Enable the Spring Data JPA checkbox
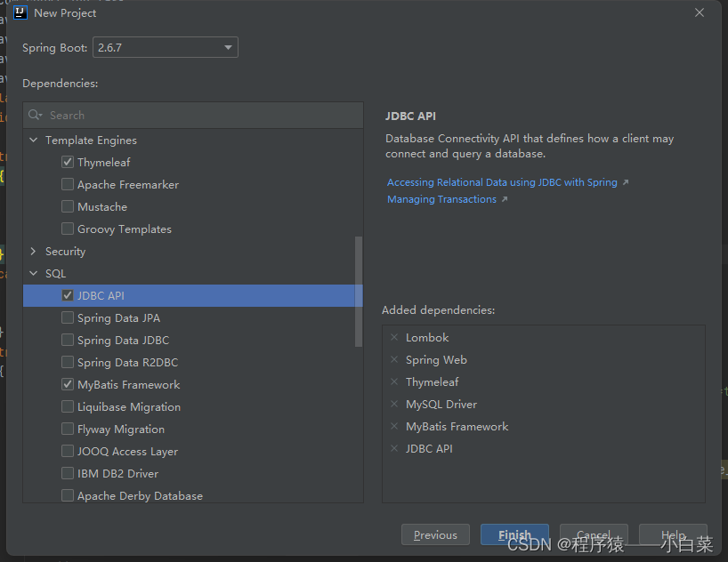Screen dimensions: 728x562 point(68,317)
